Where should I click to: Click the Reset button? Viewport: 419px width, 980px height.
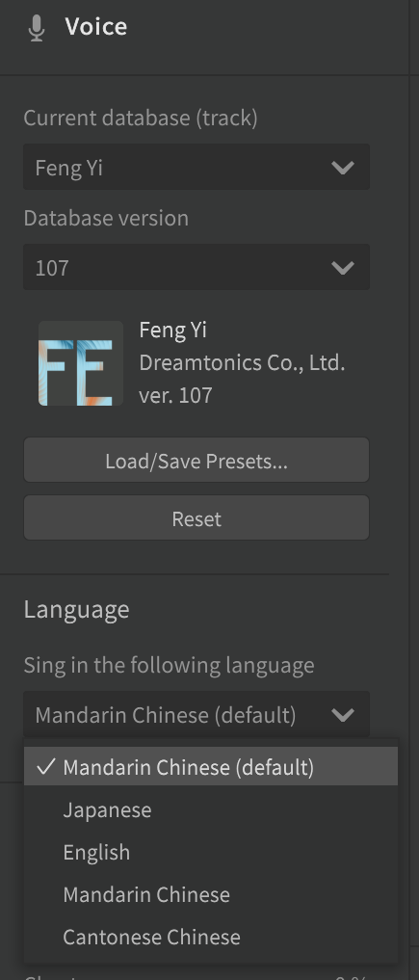click(196, 518)
